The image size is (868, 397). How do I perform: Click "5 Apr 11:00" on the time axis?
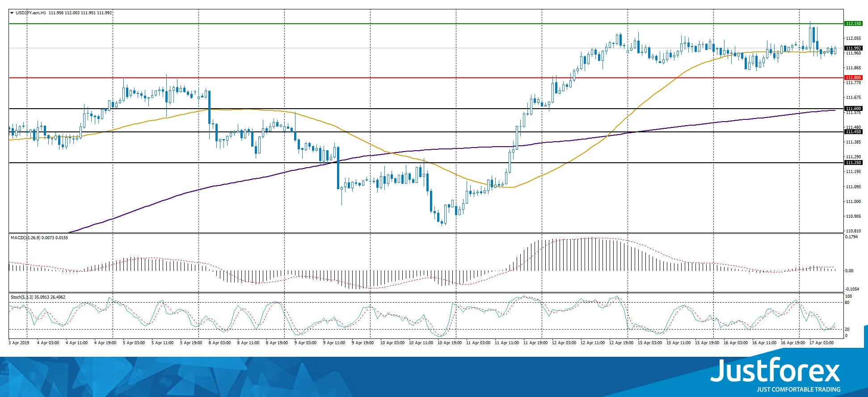(x=163, y=343)
